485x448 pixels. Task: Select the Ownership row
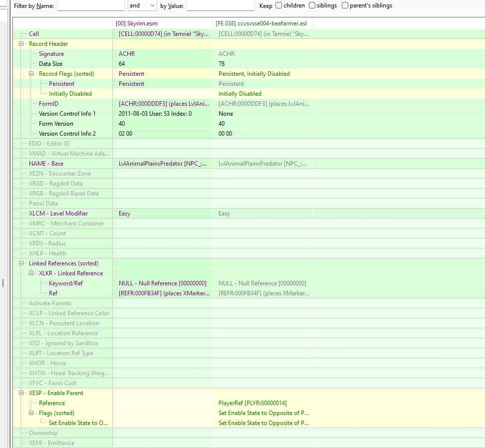click(43, 433)
